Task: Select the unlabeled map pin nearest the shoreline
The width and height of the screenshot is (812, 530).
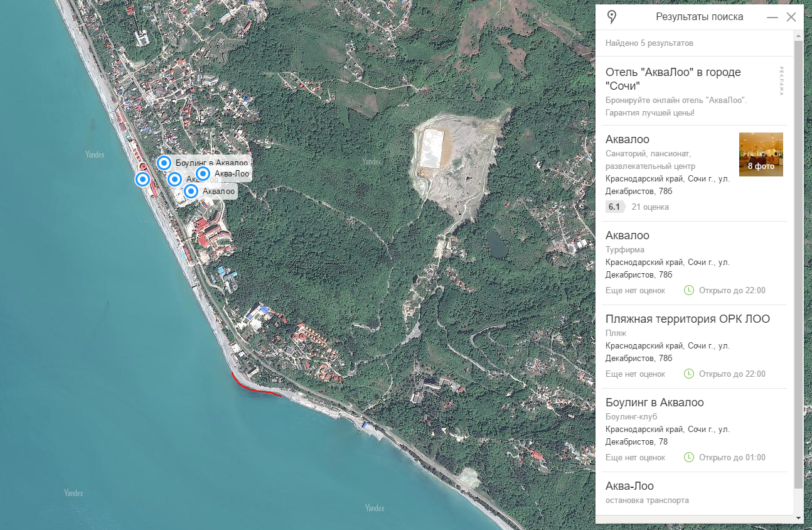Action: point(143,180)
